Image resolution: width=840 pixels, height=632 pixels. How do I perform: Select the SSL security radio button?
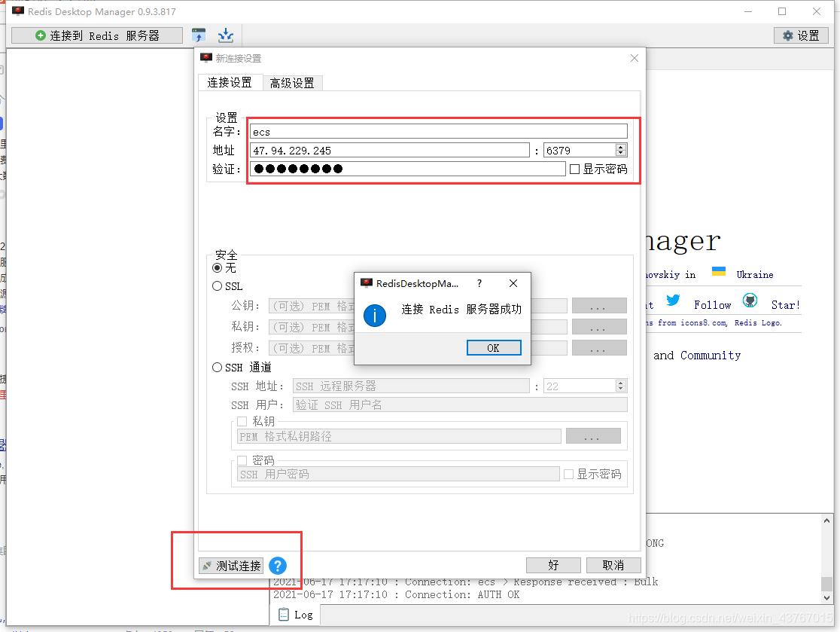[x=217, y=286]
